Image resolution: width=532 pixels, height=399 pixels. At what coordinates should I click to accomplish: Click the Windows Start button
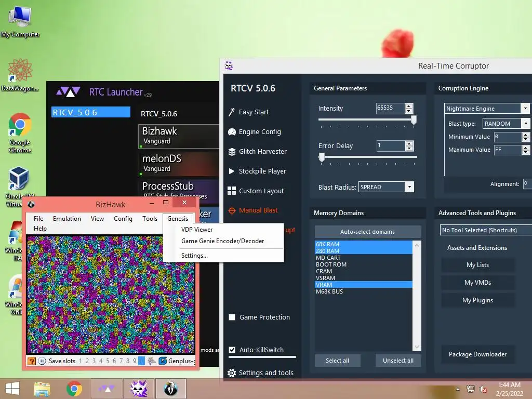12,389
